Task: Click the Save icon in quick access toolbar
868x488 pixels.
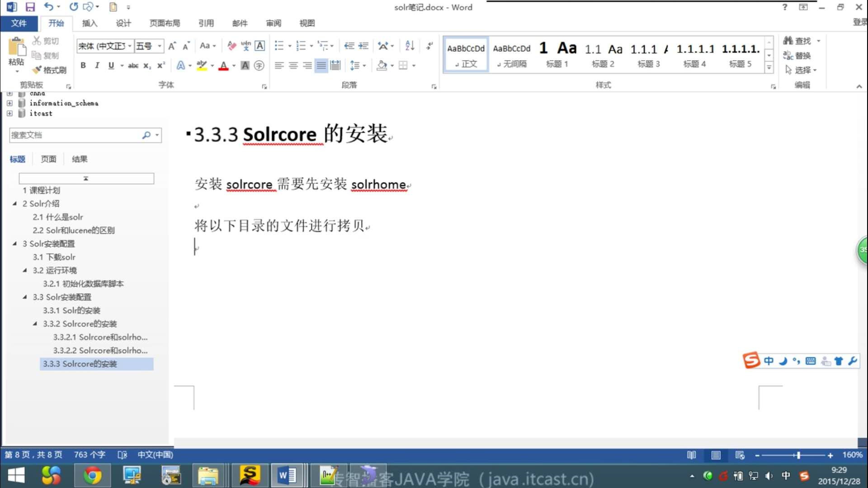Action: click(30, 7)
